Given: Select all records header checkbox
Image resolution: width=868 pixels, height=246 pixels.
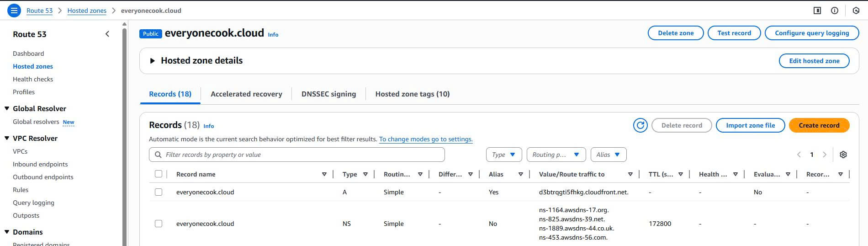Looking at the screenshot, I should [159, 174].
